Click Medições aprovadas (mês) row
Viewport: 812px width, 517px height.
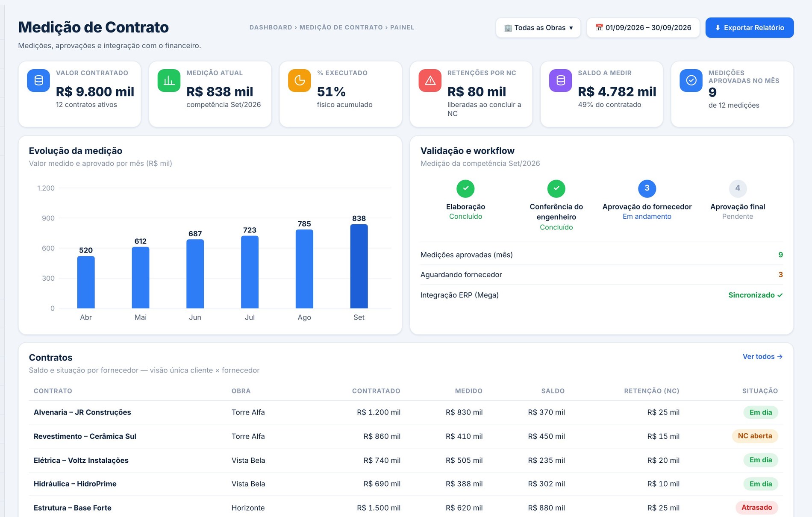[x=602, y=255]
